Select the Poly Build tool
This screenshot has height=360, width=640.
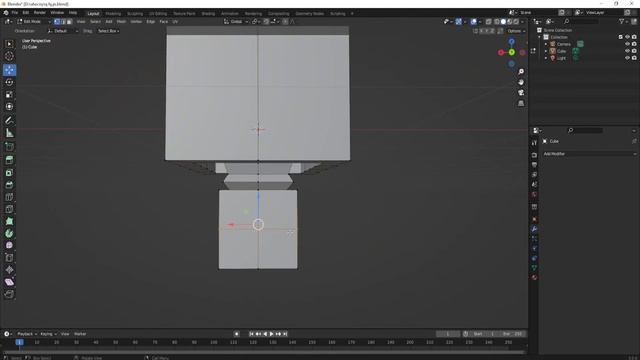[9, 221]
